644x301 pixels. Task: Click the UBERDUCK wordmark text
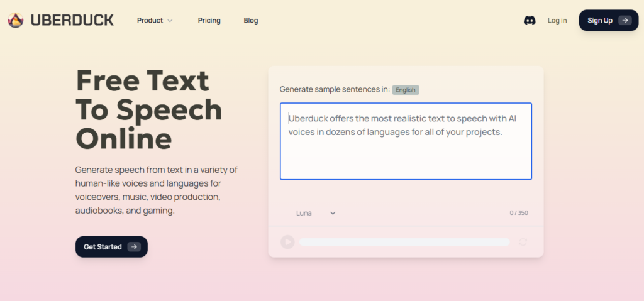coord(72,20)
